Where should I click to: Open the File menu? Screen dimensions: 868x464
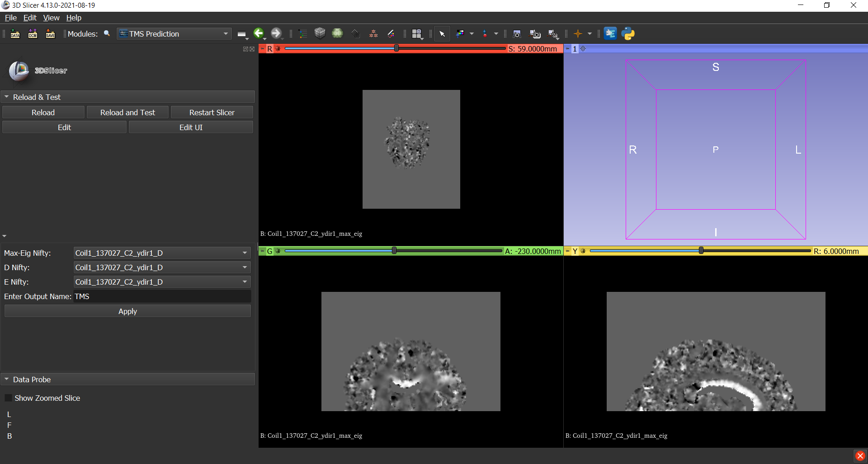[10, 18]
